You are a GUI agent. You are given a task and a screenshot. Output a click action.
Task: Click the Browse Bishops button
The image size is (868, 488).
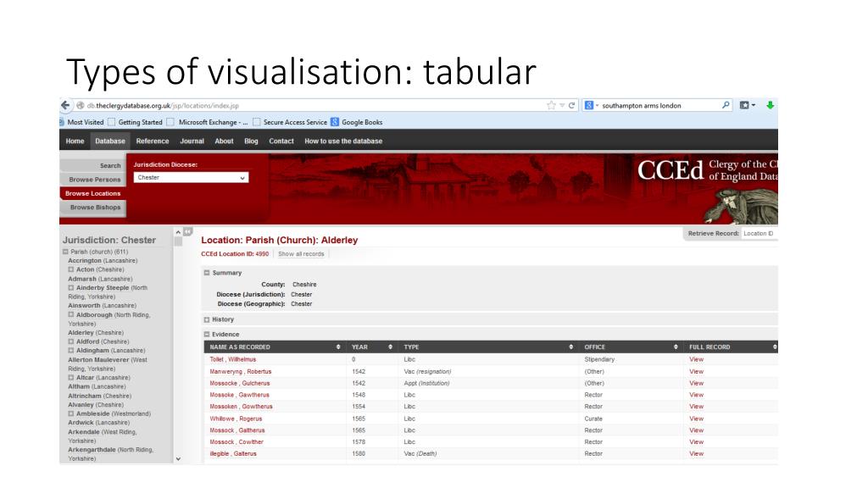[x=93, y=207]
